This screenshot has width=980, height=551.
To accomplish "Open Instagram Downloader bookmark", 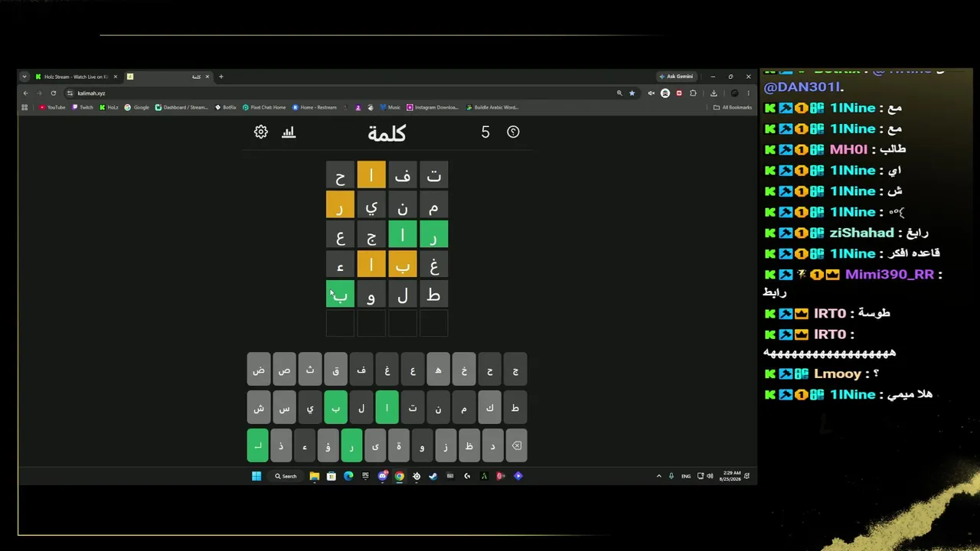I will pyautogui.click(x=433, y=107).
